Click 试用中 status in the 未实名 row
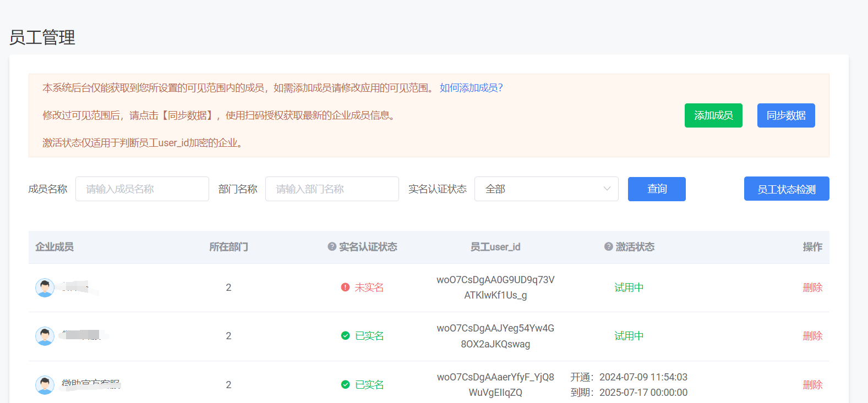Viewport: 868px width, 403px height. point(629,288)
